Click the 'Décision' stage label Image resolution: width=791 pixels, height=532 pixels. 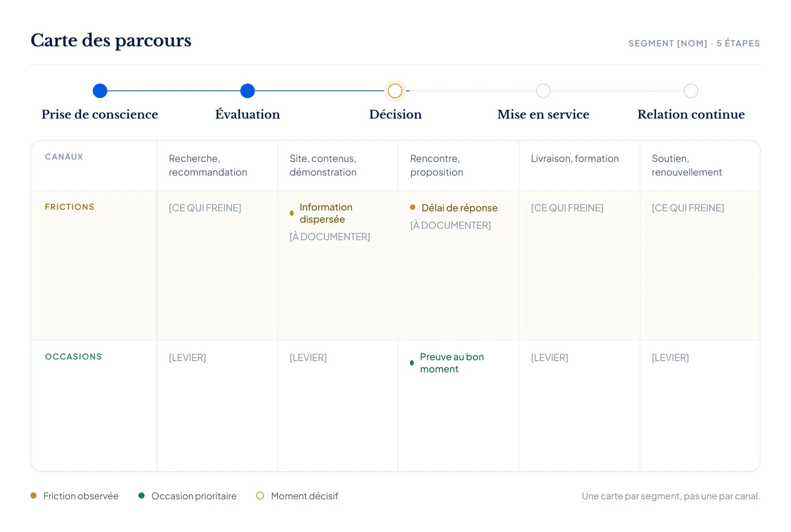[395, 114]
